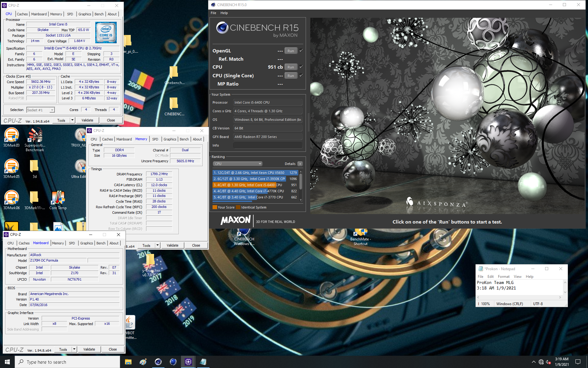Show hidden tray icons chevron
The height and width of the screenshot is (368, 588).
click(533, 362)
